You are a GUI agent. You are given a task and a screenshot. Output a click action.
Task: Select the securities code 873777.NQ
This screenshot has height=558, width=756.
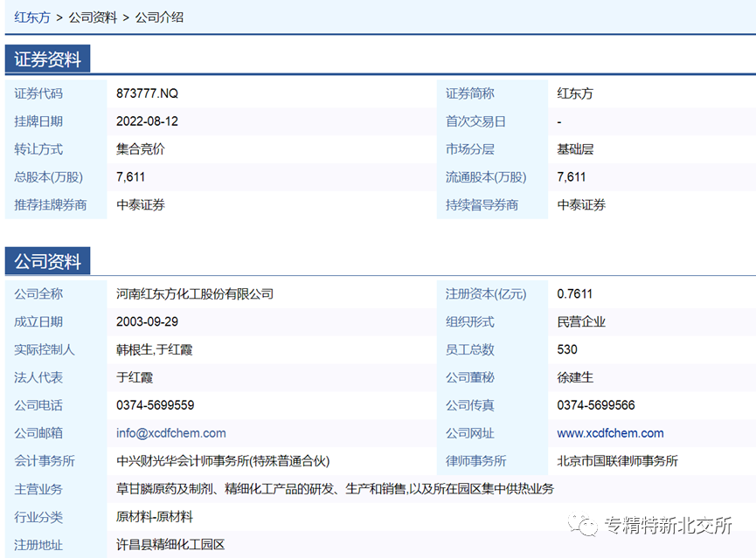point(147,93)
